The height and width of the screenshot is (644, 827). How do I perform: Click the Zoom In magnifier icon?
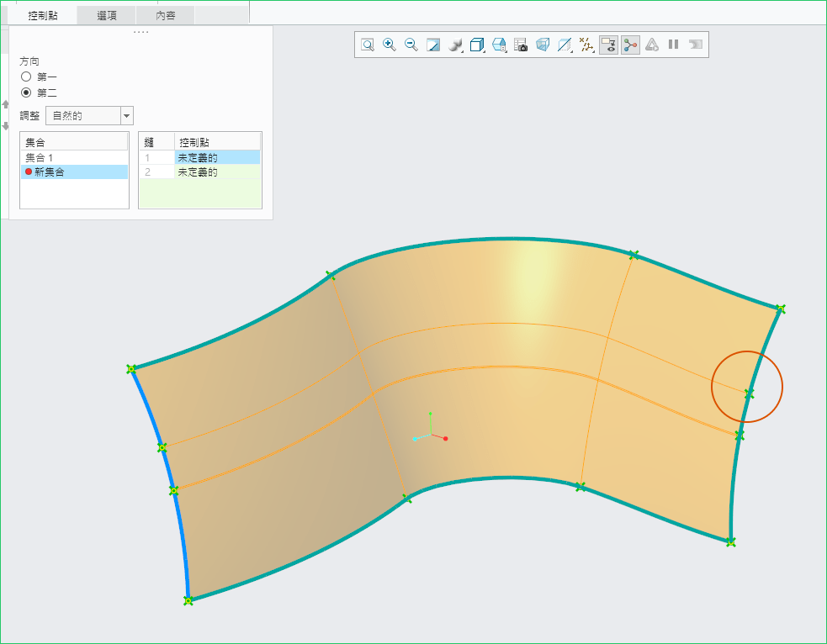(390, 45)
